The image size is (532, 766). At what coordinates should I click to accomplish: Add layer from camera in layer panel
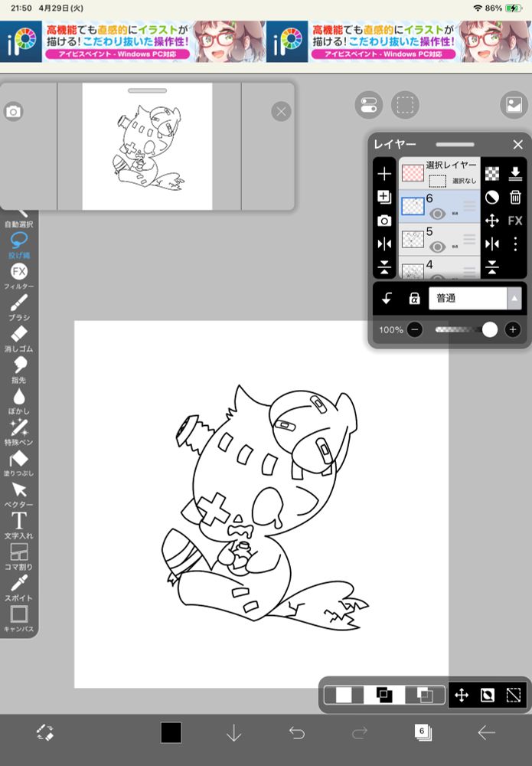coord(384,221)
